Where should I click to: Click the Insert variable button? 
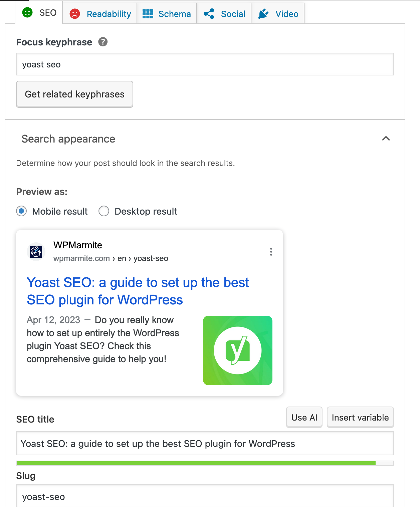point(360,417)
